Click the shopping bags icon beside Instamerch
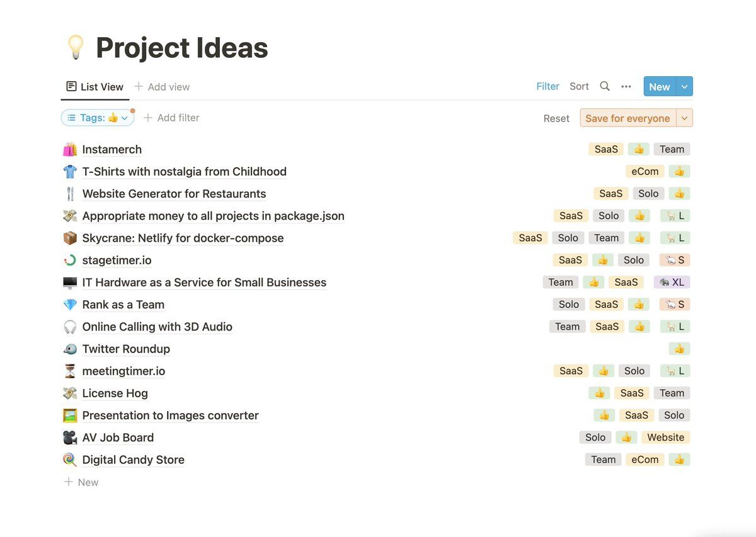Image resolution: width=756 pixels, height=537 pixels. click(x=70, y=149)
